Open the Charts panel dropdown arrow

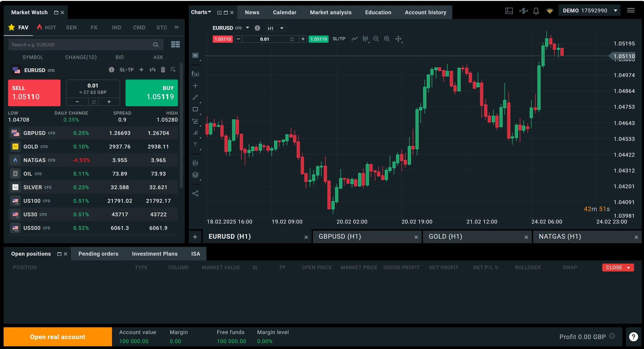[210, 12]
